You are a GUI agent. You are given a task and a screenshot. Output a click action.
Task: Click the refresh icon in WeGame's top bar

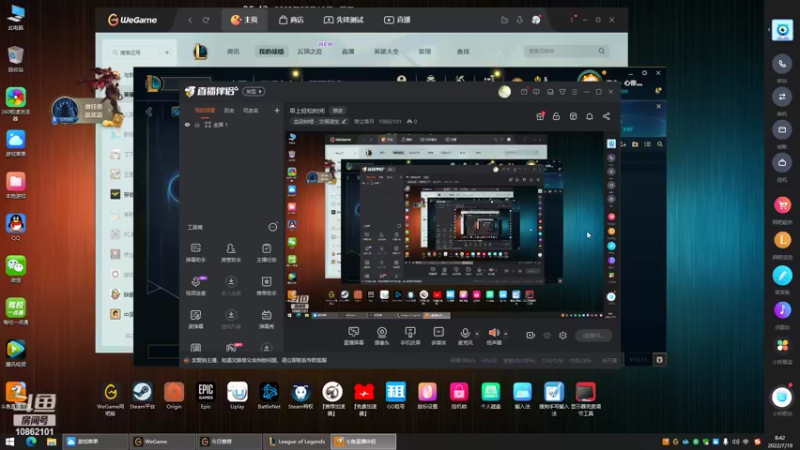tap(206, 20)
